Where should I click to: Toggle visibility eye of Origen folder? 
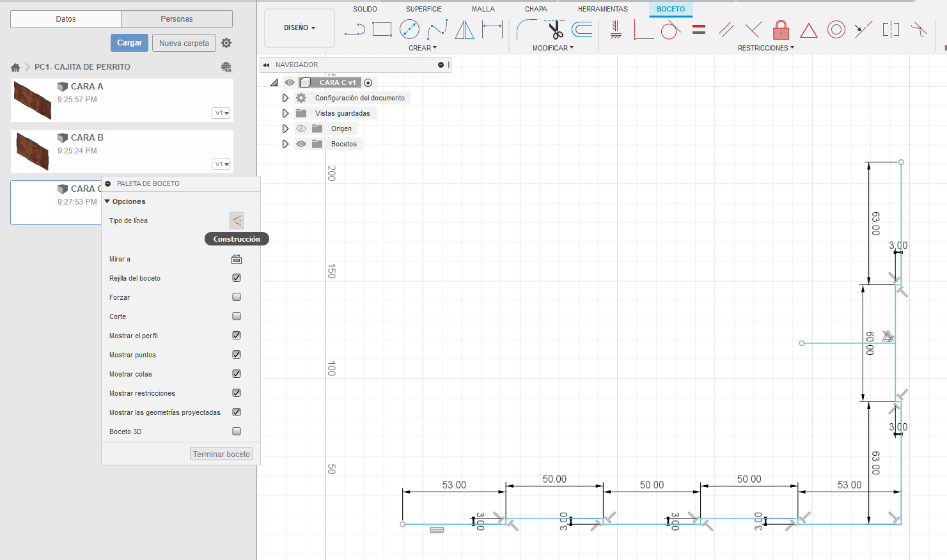tap(301, 128)
